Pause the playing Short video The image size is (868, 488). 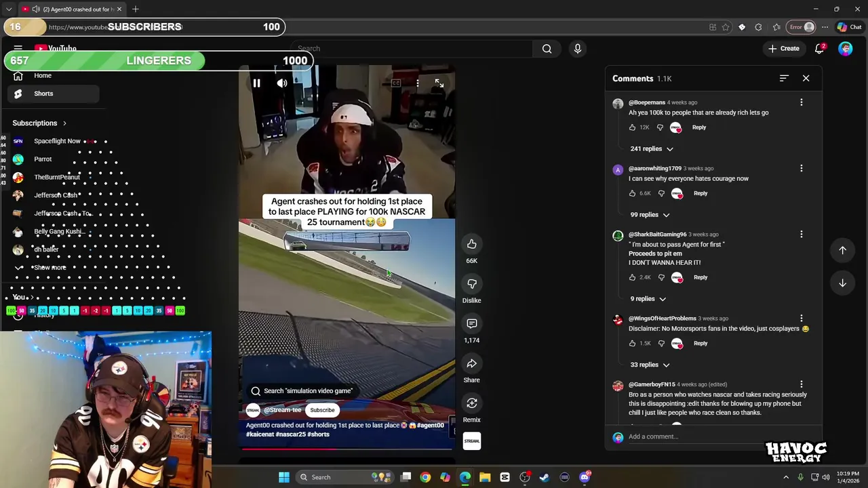(256, 83)
